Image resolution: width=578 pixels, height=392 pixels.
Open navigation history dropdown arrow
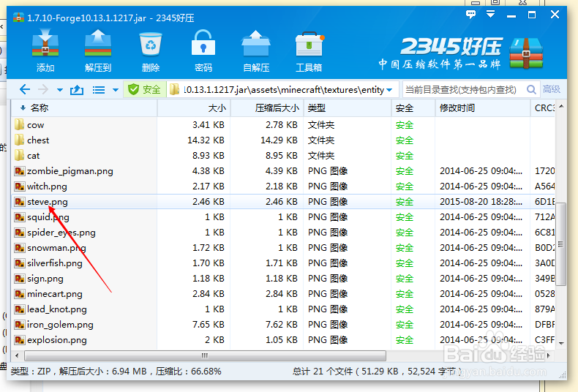click(x=60, y=90)
